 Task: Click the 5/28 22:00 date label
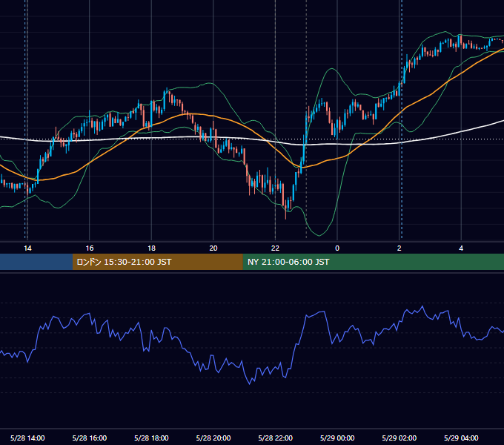coord(276,438)
